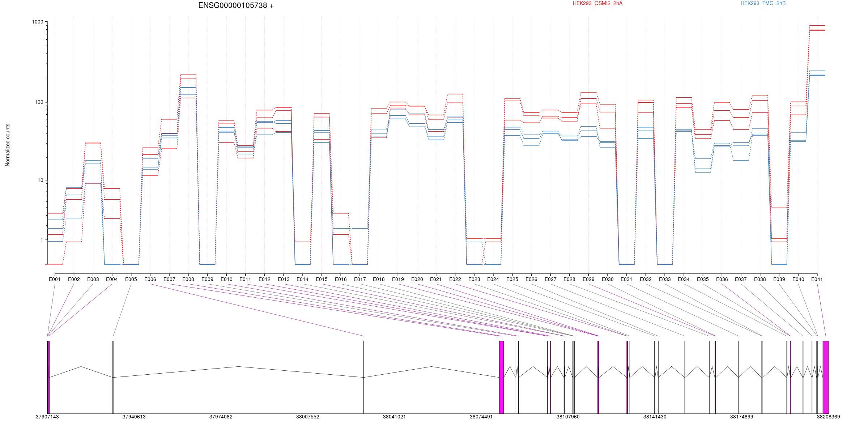
Task: Select exon label E010
Action: pos(226,279)
